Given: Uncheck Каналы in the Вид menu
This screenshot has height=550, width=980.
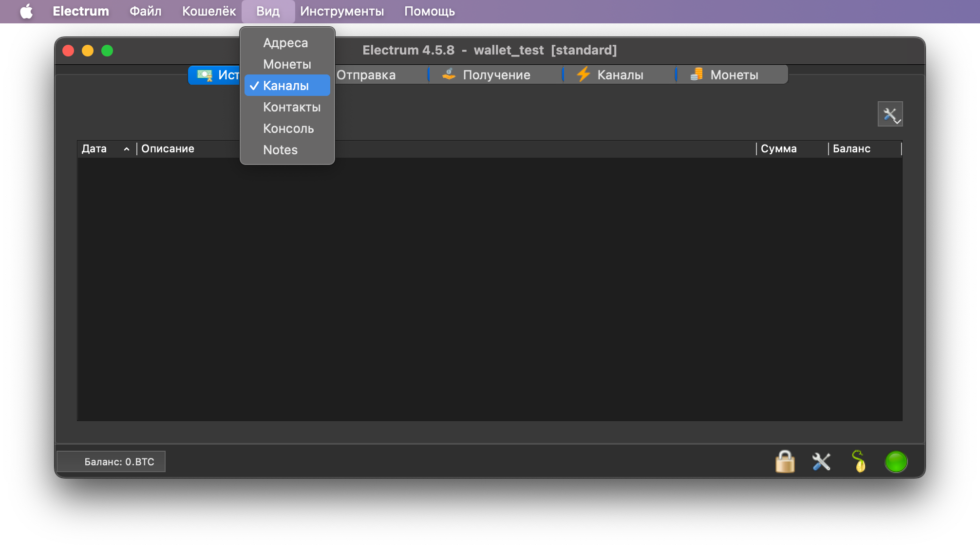Looking at the screenshot, I should coord(287,86).
